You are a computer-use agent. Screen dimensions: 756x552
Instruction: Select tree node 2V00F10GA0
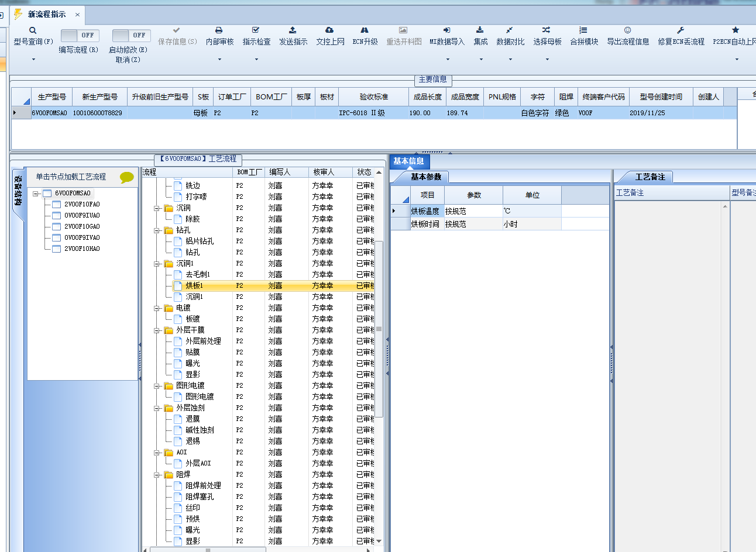pos(82,226)
